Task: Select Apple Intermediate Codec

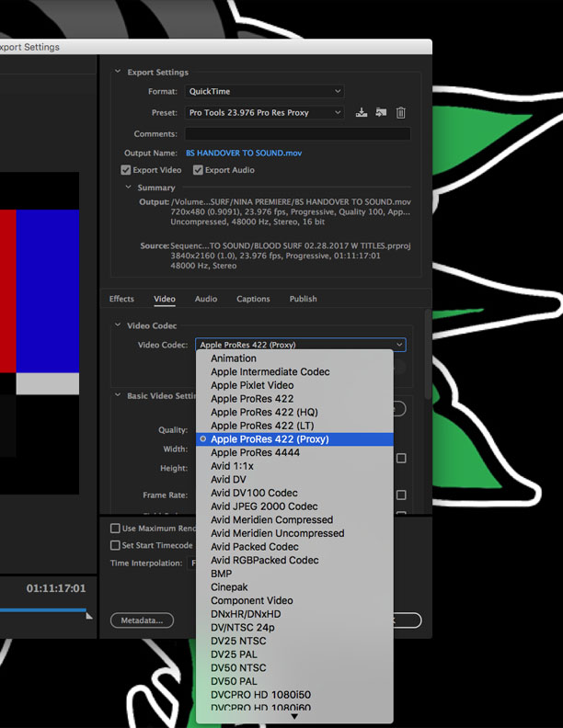Action: (x=294, y=372)
